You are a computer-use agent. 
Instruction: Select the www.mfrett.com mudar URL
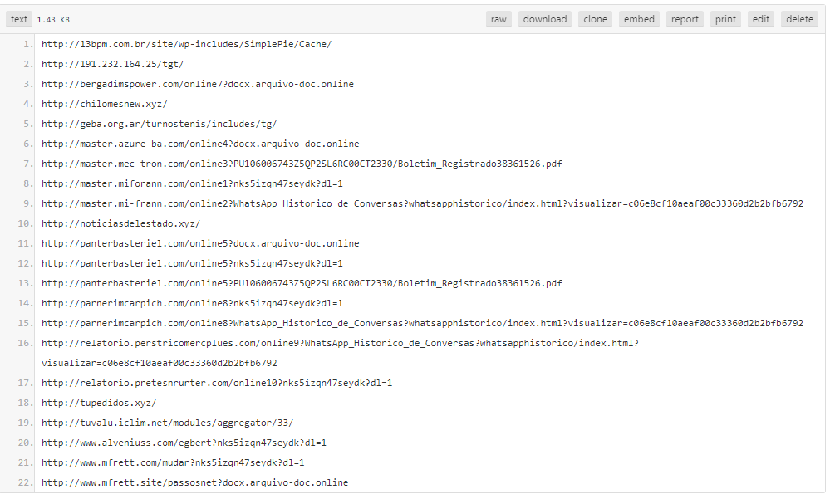173,462
